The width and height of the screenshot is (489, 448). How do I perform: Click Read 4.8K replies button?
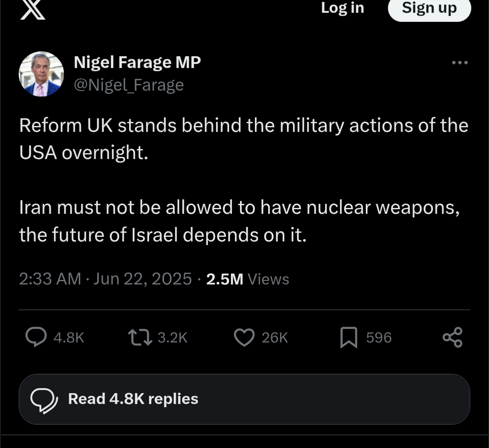coord(244,399)
